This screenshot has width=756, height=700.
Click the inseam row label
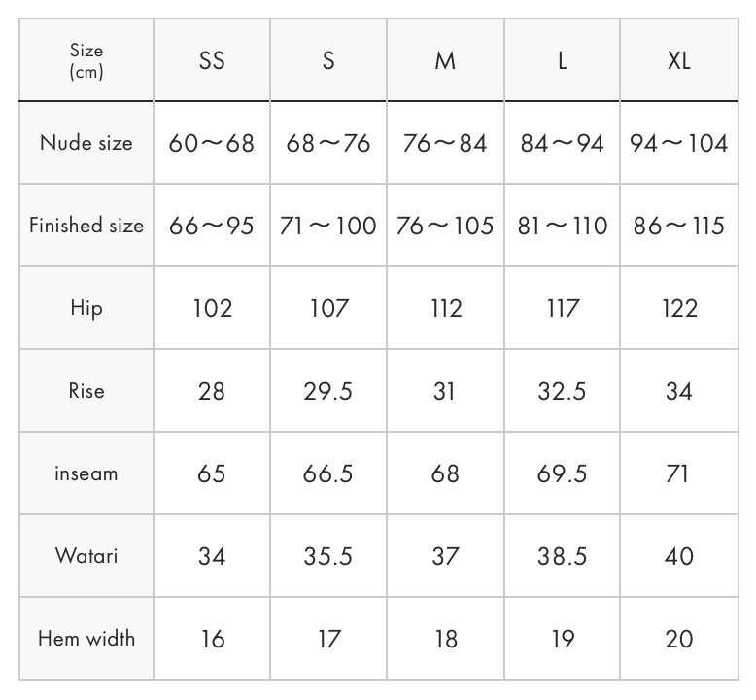[x=86, y=473]
